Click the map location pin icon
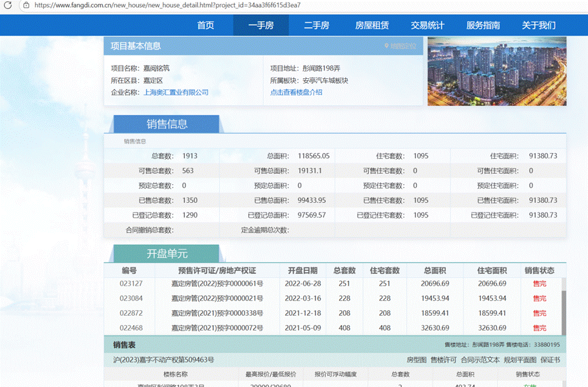 click(386, 46)
